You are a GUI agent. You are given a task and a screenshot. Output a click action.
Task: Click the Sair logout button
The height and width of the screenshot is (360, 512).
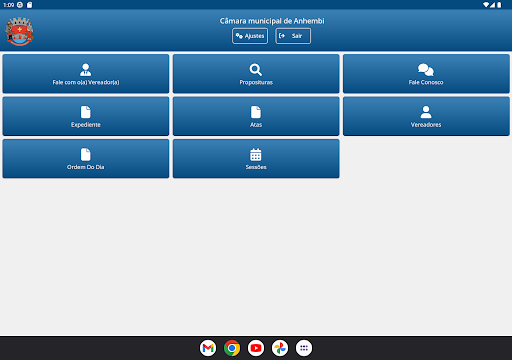click(293, 36)
